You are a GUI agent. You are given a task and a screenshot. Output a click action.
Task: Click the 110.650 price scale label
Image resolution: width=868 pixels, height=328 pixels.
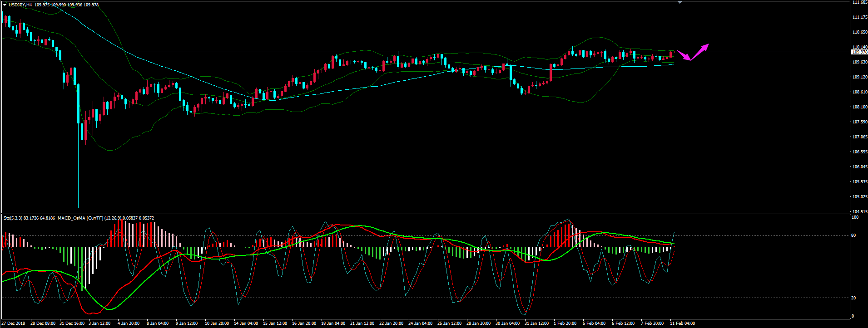click(x=860, y=32)
